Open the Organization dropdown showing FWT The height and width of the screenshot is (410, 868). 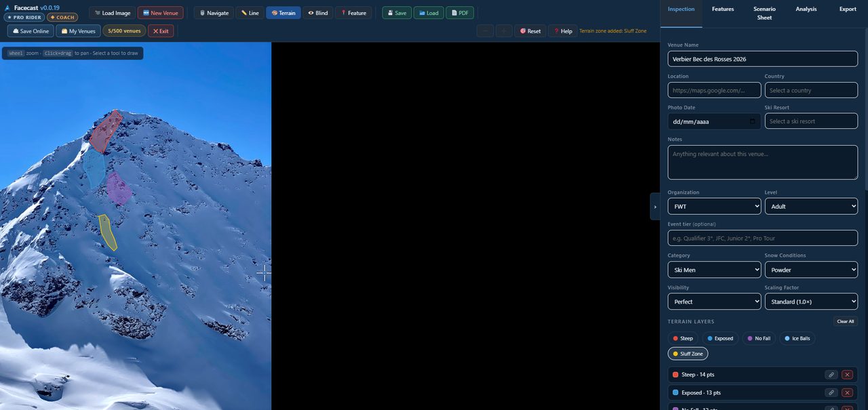[x=714, y=206]
